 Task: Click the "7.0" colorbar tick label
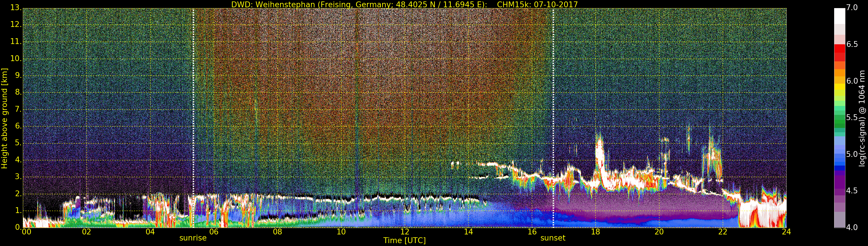852,8
